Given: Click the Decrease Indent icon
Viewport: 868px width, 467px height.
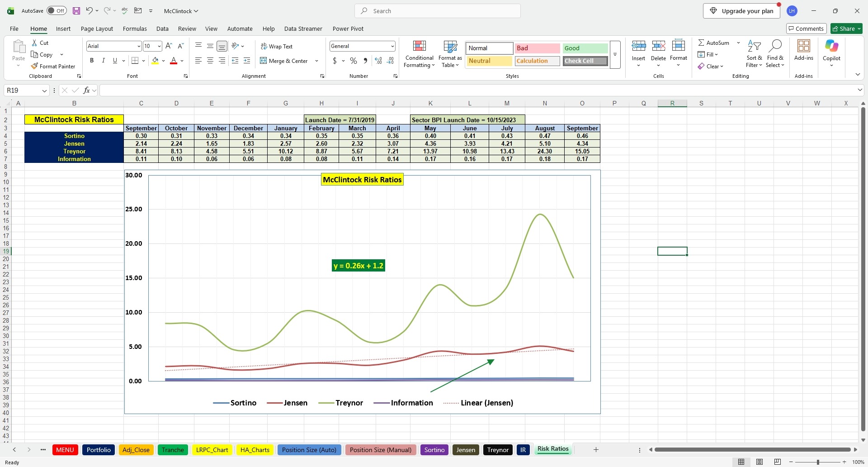Looking at the screenshot, I should click(235, 61).
